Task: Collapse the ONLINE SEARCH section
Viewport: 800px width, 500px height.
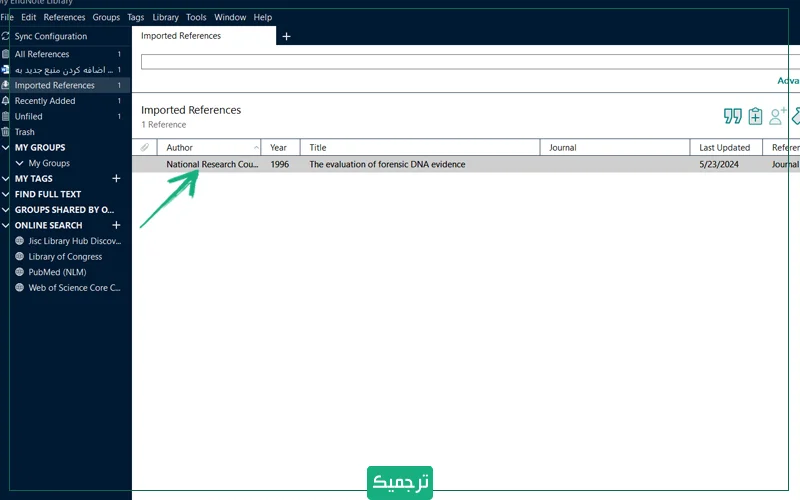Action: (x=6, y=225)
